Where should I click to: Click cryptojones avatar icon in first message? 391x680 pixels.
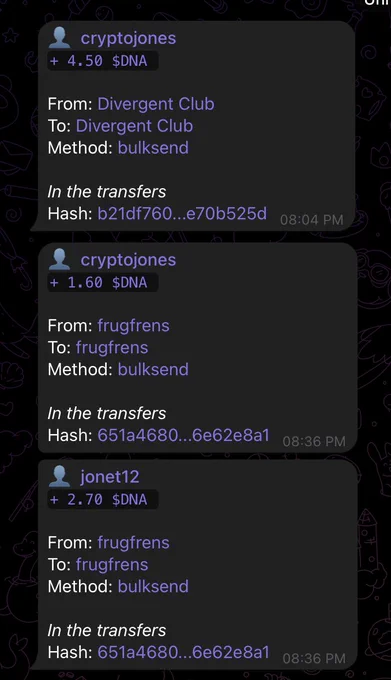tap(59, 38)
